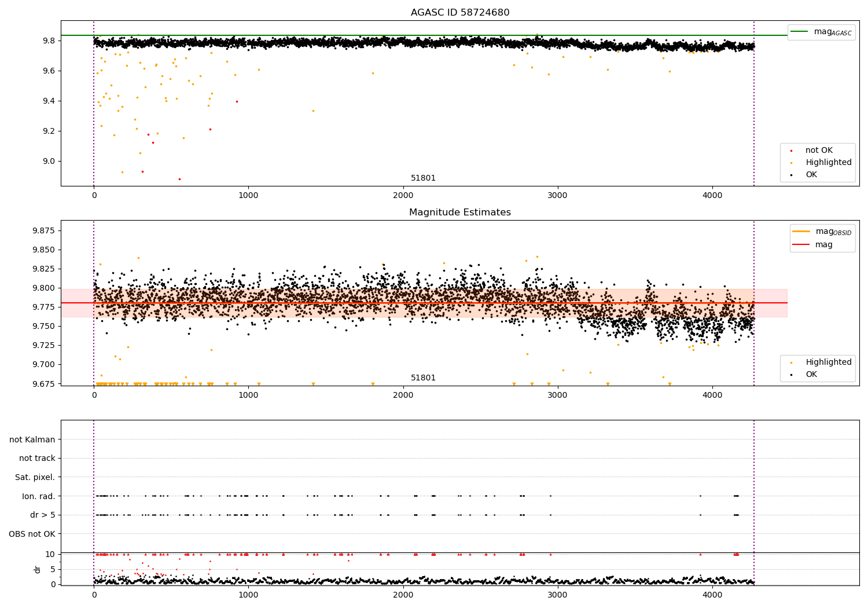This screenshot has height=608, width=868.
Task: Click 'Highlighted' entry in middle plot legend
Action: pos(829,362)
